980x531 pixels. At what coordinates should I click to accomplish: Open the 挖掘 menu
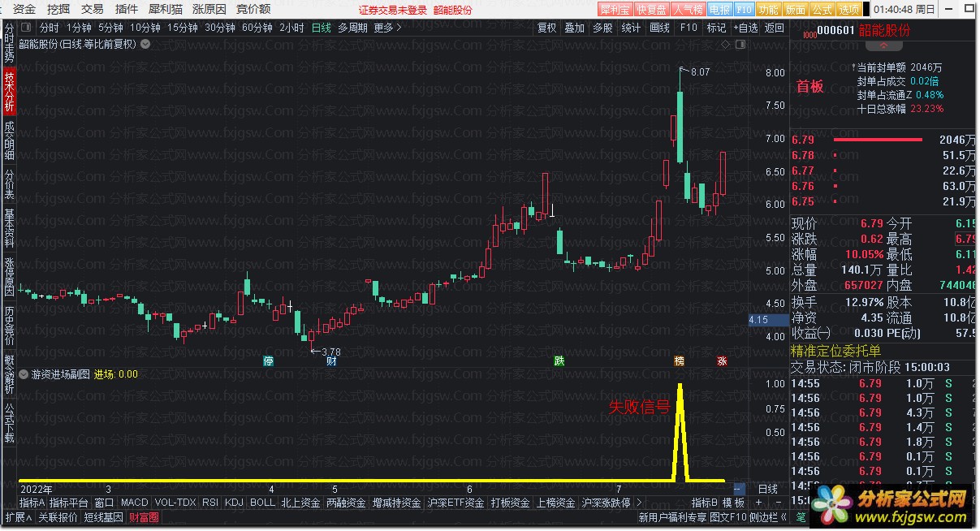coord(58,9)
